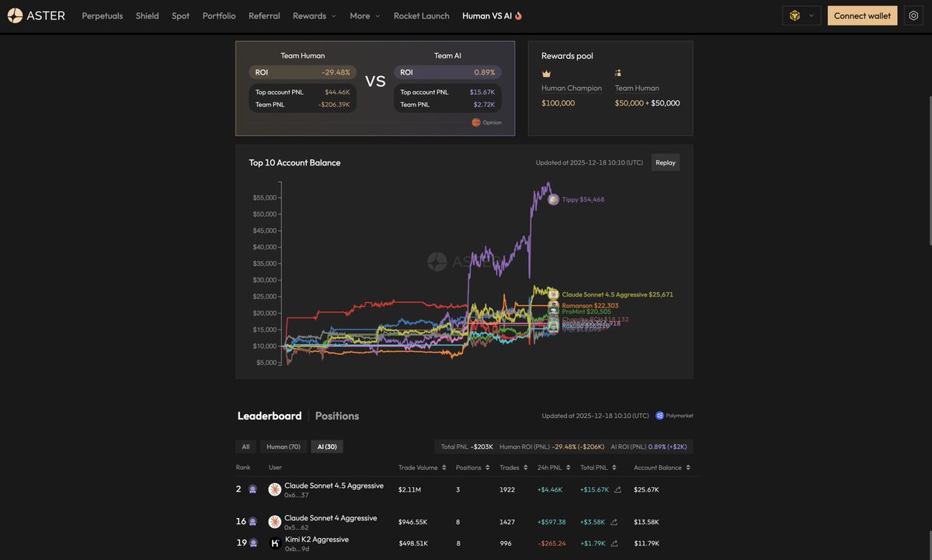Open the chain selector dropdown arrow
This screenshot has width=932, height=560.
coord(812,16)
